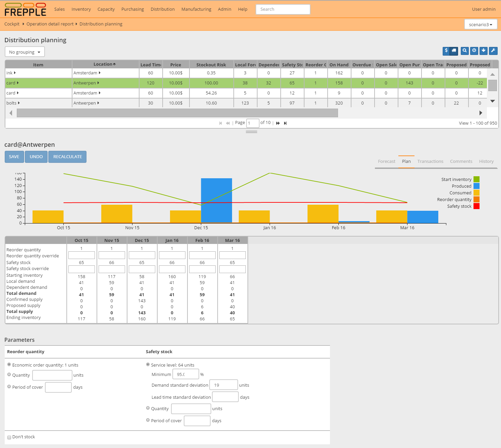Click the grid's horizontal scrollbar thumb
Image resolution: width=501 pixels, height=448 pixels.
[x=177, y=113]
